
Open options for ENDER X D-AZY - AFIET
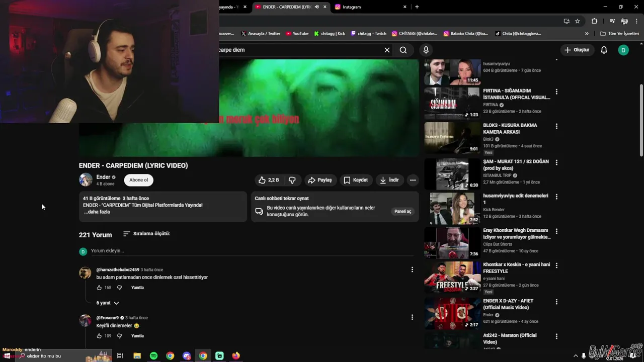coord(556,302)
